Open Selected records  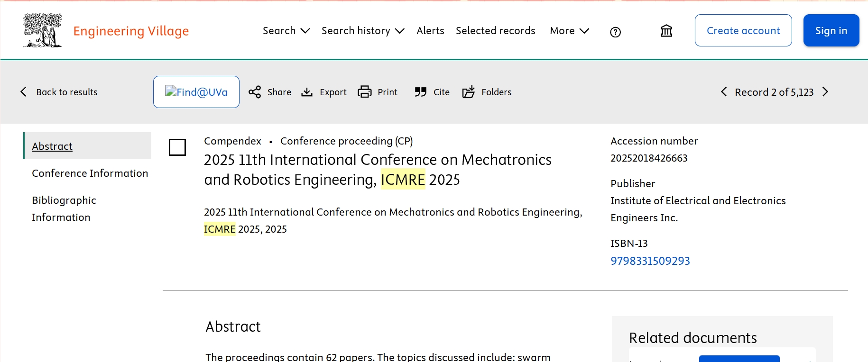click(x=495, y=31)
